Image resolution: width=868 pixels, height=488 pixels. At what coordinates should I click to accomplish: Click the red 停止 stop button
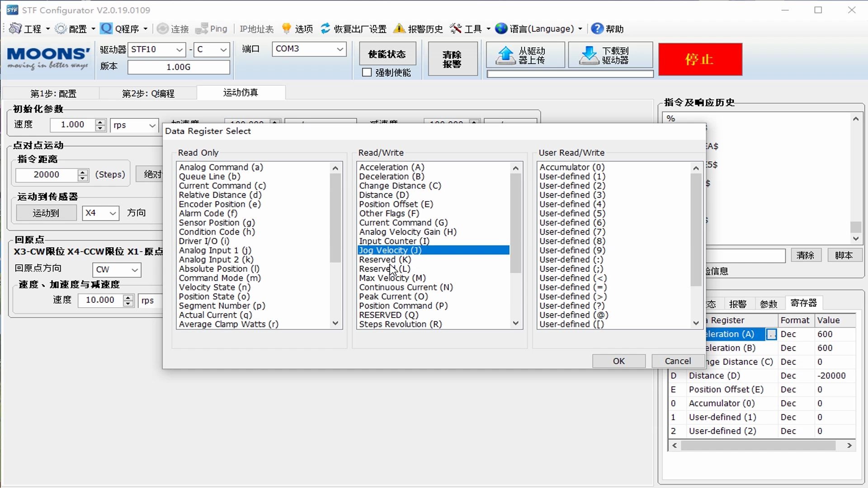(700, 59)
